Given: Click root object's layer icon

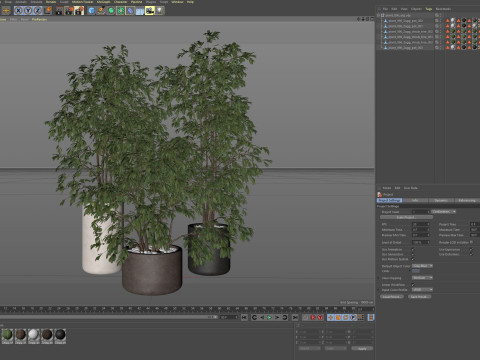Looking at the screenshot, I should coord(437,15).
